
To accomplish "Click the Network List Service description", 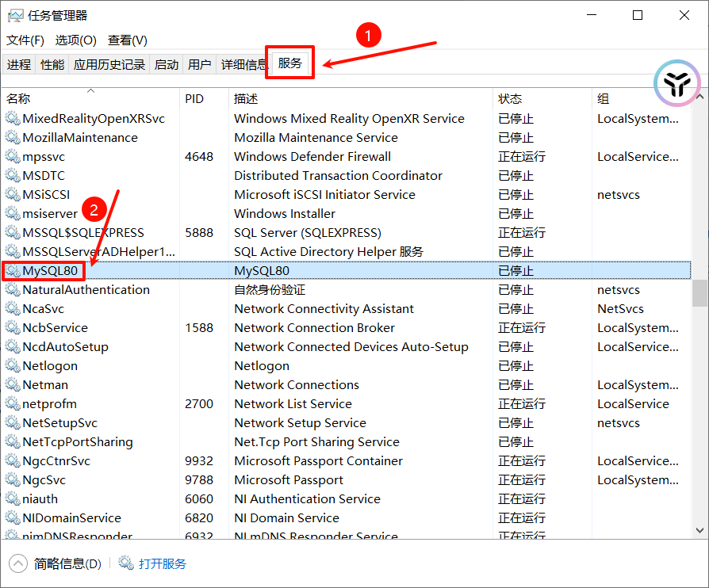I will tap(293, 403).
